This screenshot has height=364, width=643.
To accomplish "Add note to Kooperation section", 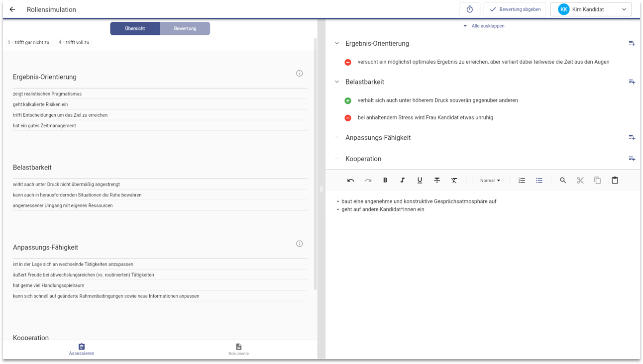I will pos(632,159).
